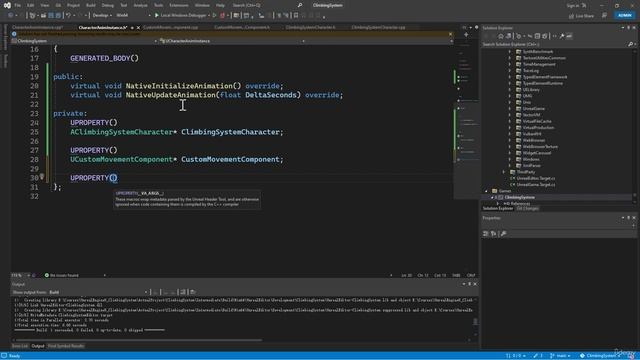Screen dimensions: 640x360
Task: Open the File menu
Action: click(x=17, y=5)
